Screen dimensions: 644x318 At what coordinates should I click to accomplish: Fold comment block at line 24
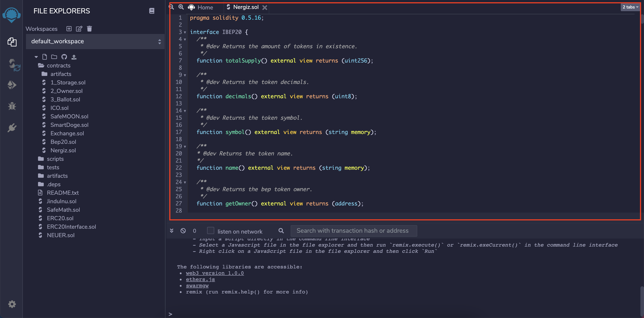[185, 182]
